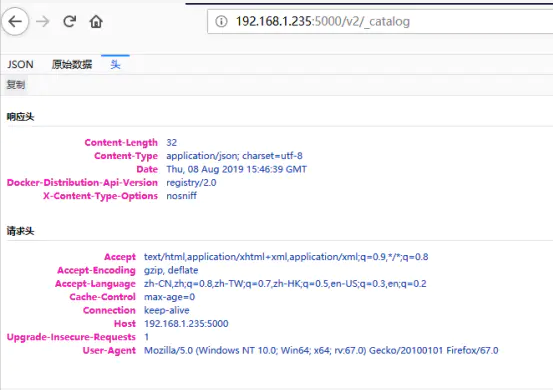
Task: Select the Host value 192.168.1.235:5000
Action: pyautogui.click(x=186, y=324)
